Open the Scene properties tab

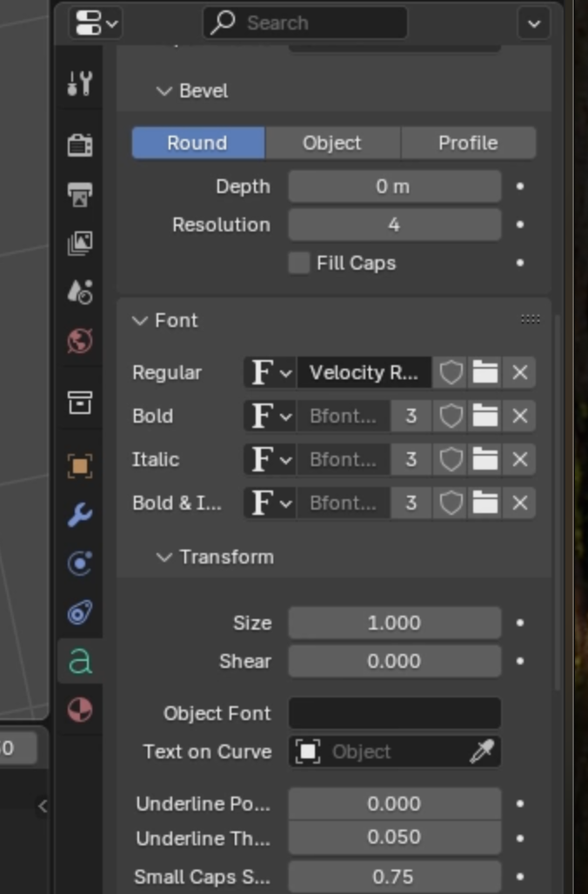pos(80,292)
